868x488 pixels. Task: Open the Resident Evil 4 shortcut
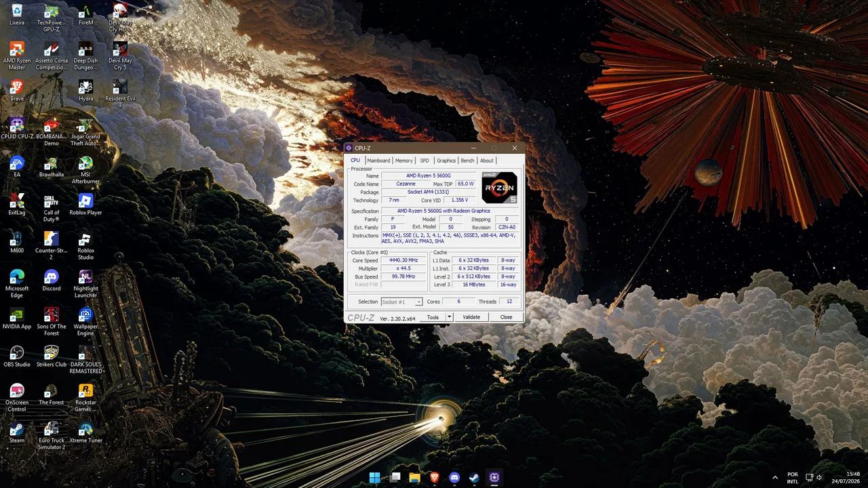(x=120, y=94)
